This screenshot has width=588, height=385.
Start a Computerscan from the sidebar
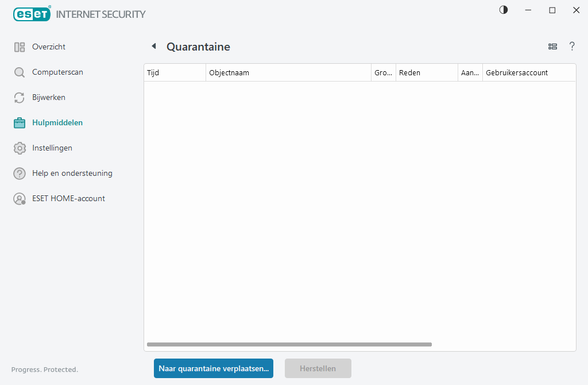click(x=58, y=72)
